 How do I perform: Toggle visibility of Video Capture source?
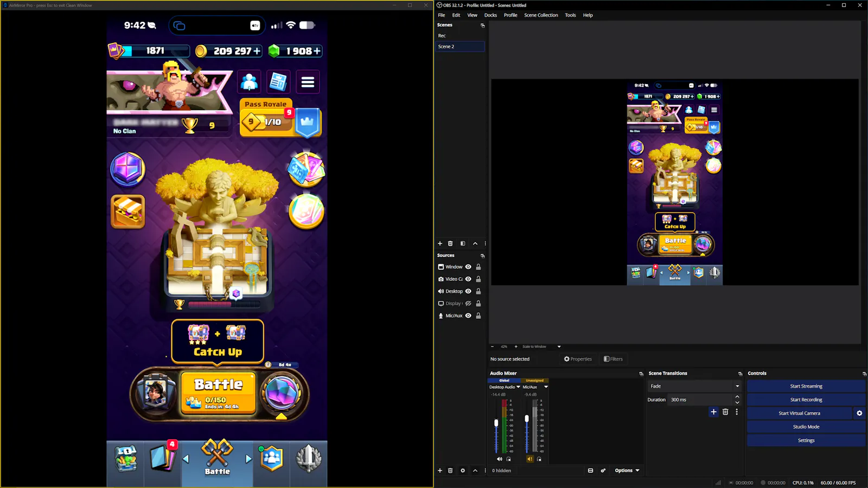(x=468, y=279)
